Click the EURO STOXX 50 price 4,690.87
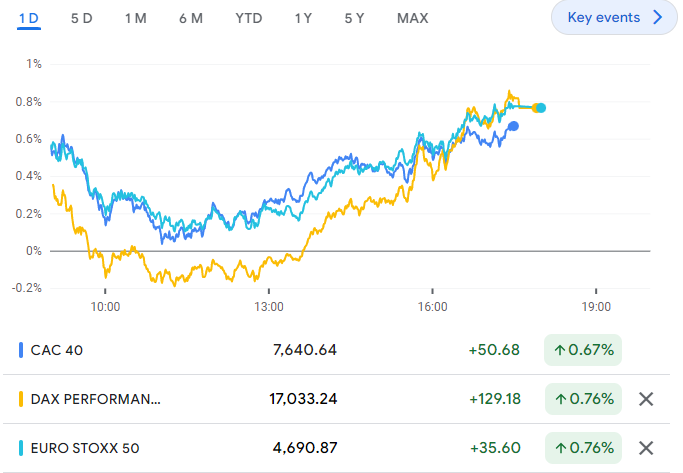The image size is (683, 473). [305, 448]
